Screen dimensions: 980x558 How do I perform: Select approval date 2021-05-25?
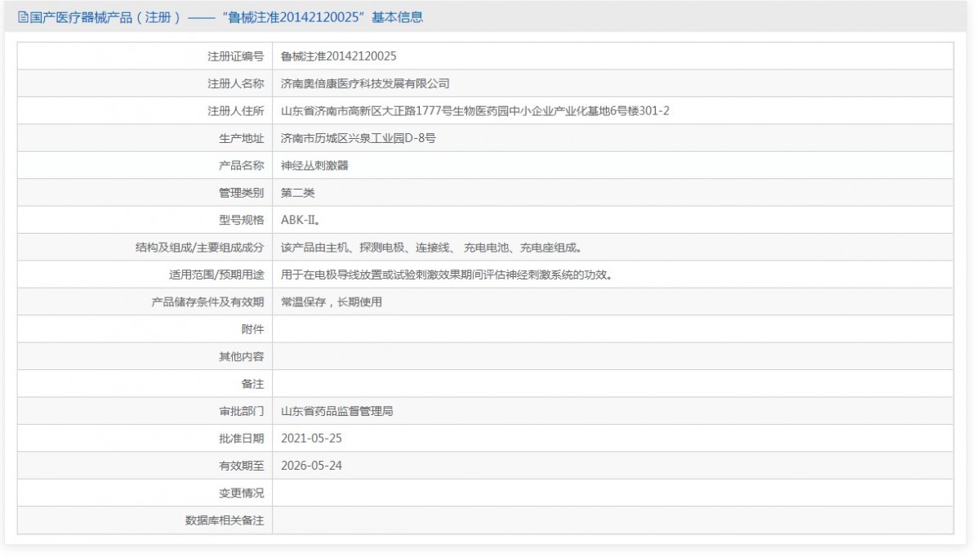click(x=311, y=438)
